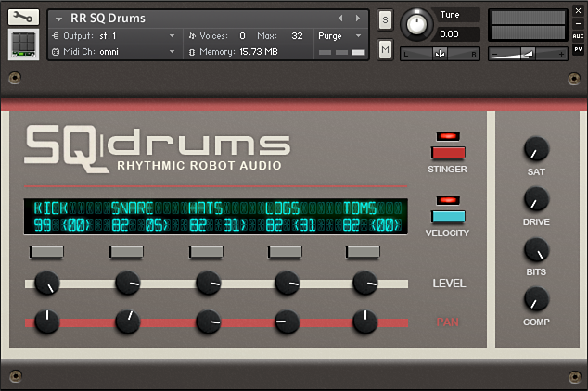
Task: Click the TOMS label in LCD display
Action: tap(360, 208)
